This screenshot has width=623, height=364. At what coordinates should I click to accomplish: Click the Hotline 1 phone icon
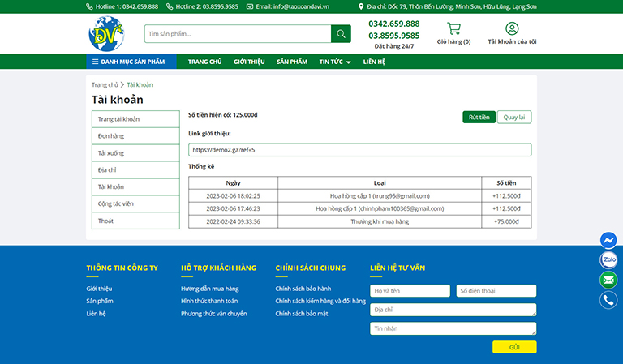(x=89, y=6)
